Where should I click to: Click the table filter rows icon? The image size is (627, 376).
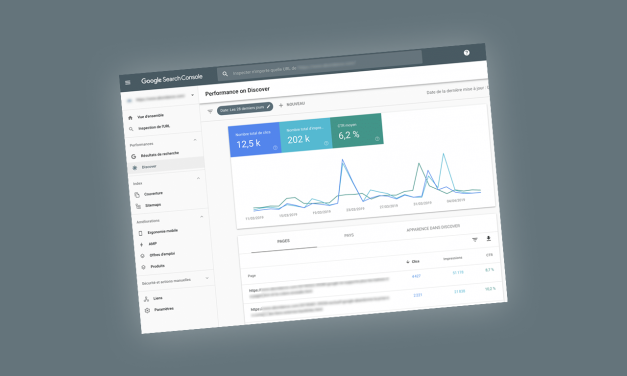coord(475,240)
